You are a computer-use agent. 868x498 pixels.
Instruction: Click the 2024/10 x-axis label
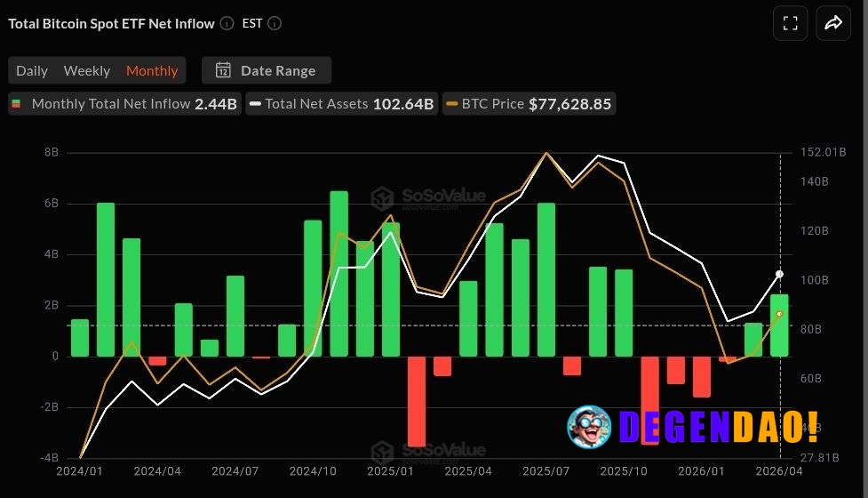point(313,471)
